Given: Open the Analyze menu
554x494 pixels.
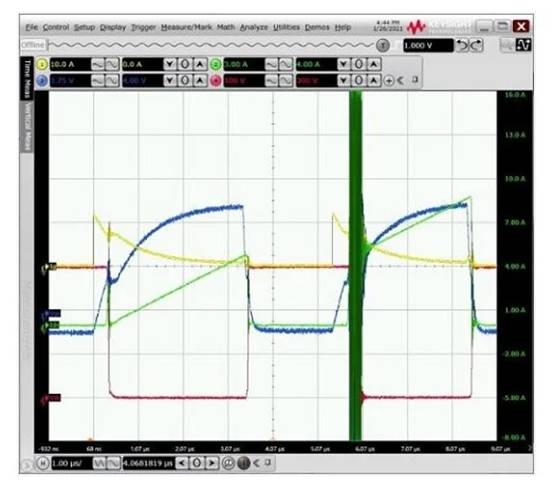Looking at the screenshot, I should tap(254, 27).
